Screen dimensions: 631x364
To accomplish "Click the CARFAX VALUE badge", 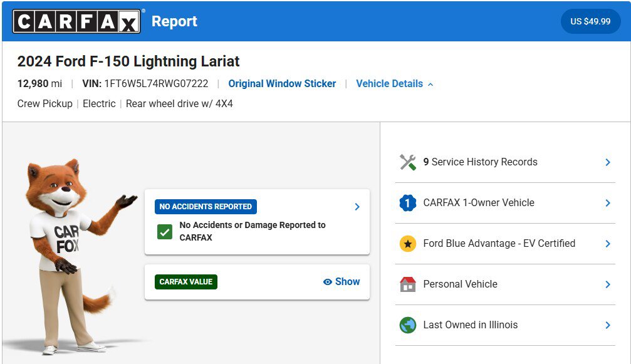I will [x=186, y=281].
